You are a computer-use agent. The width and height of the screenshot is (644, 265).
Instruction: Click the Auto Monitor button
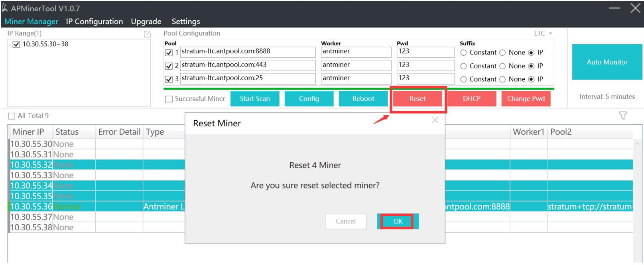607,62
